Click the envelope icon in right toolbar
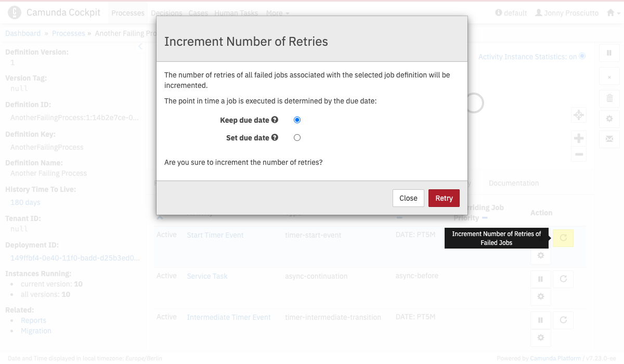Screen dimensions: 624x364 609,139
